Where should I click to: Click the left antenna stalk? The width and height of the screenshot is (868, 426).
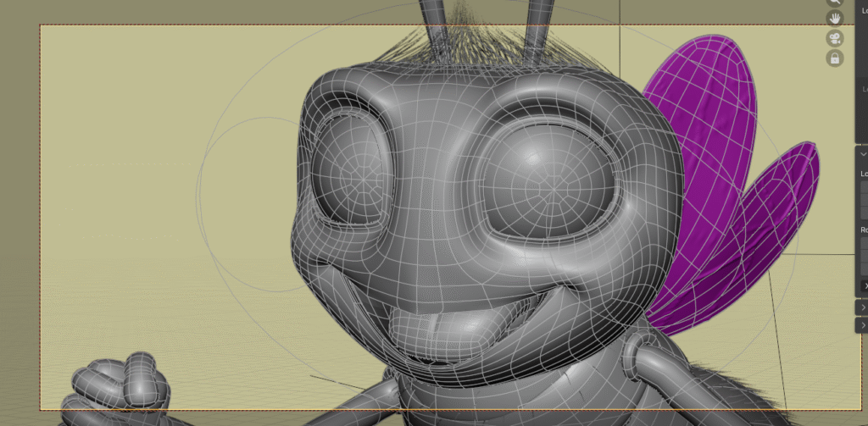coord(435,21)
